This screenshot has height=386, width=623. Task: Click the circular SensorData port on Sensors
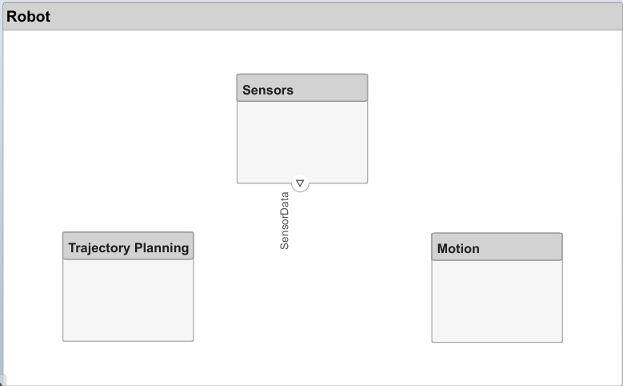point(300,183)
